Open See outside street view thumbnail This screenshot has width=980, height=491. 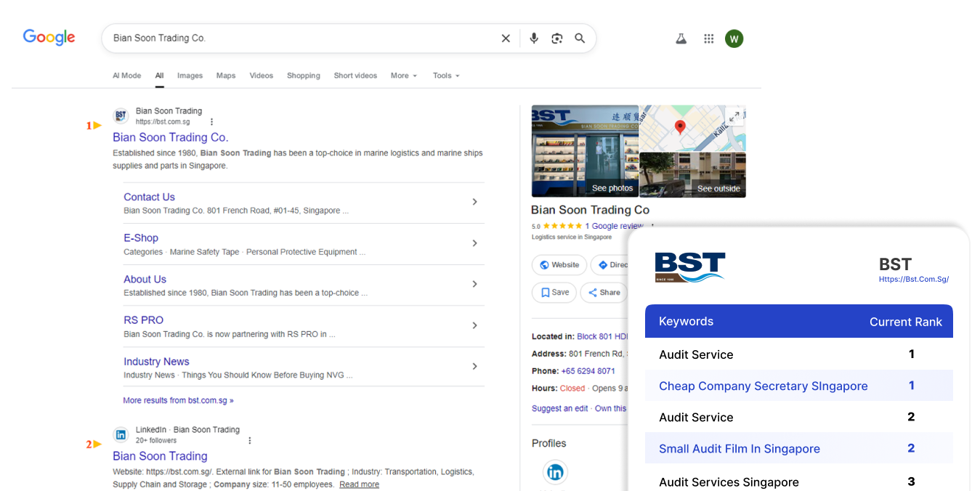point(692,174)
